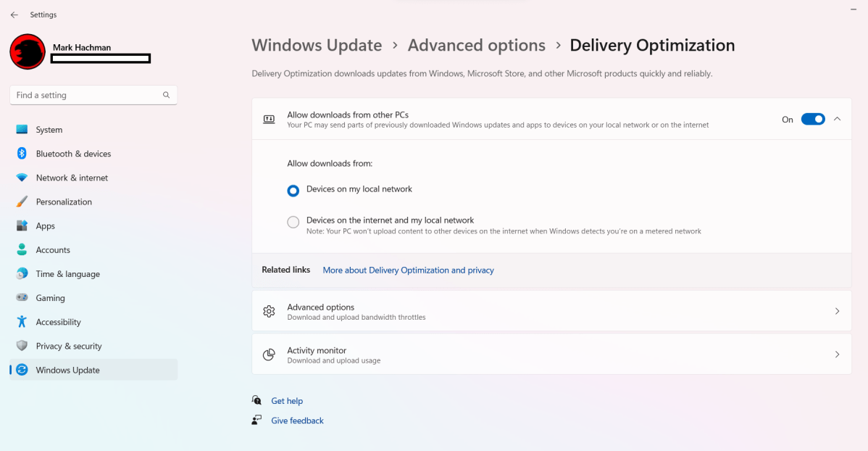This screenshot has width=868, height=451.
Task: Click the Give feedback link
Action: 297,421
